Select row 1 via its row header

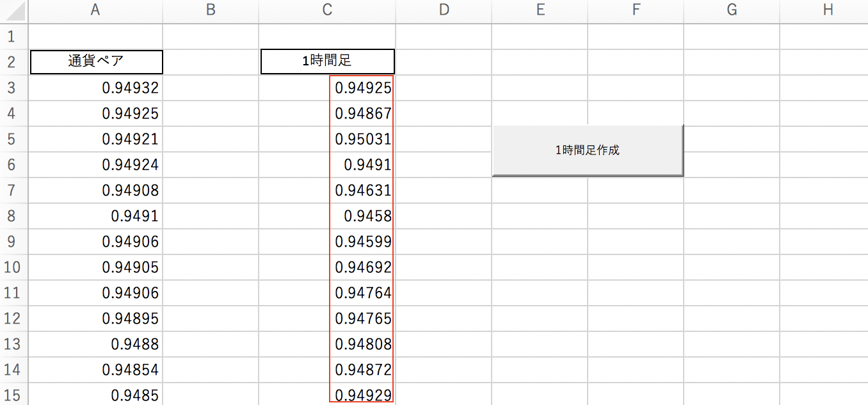point(13,36)
